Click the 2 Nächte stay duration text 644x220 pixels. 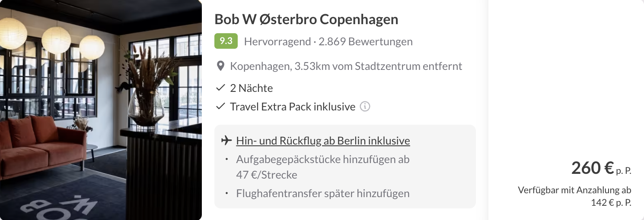(251, 88)
